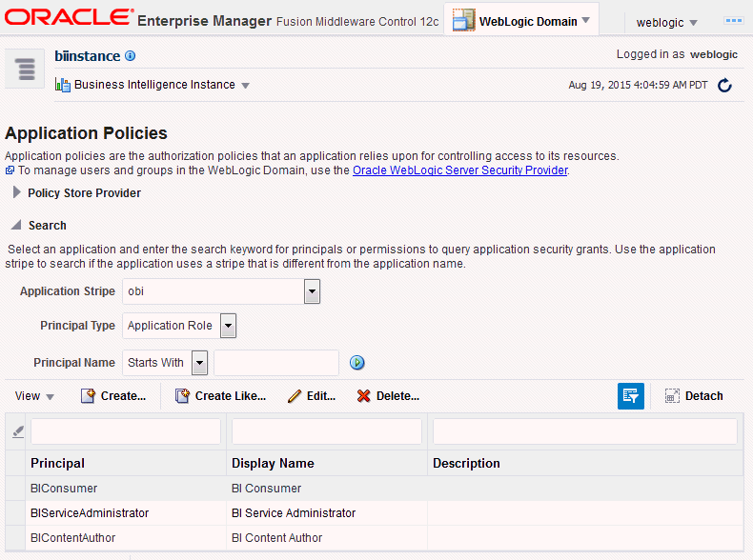Click the refresh page icon
This screenshot has width=753, height=560.
(x=724, y=86)
